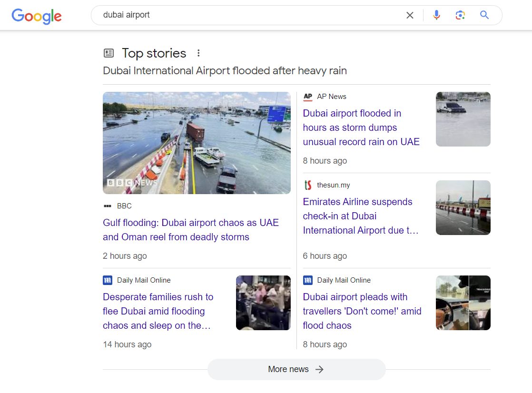Click the thesun.my source name

(333, 185)
